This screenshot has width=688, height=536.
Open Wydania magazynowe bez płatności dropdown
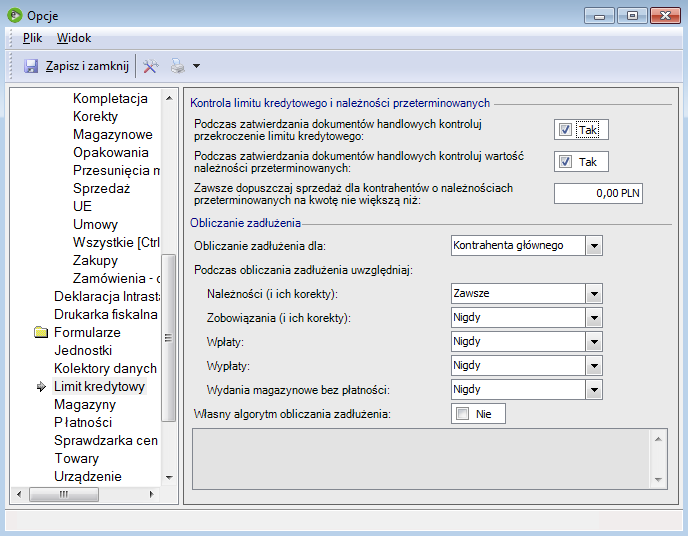coord(594,389)
